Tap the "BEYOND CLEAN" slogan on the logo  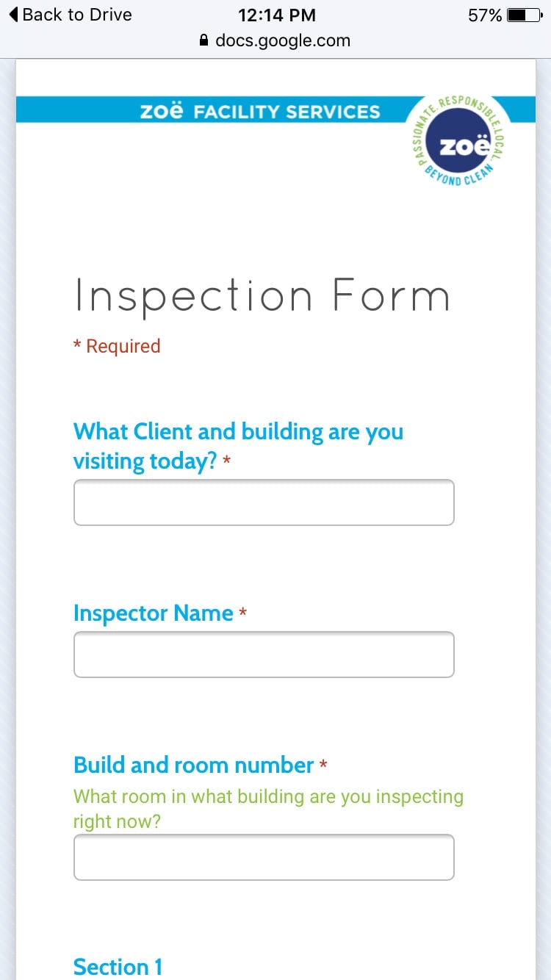tap(457, 178)
